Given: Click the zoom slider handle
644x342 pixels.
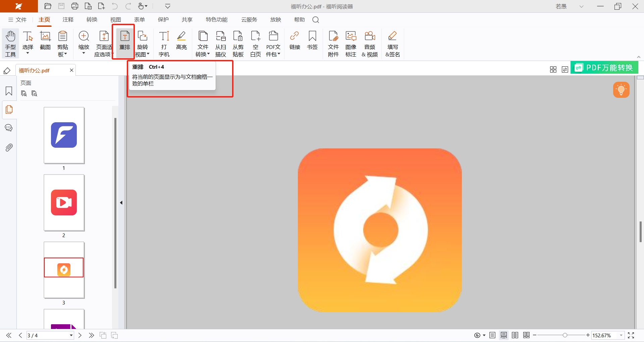Looking at the screenshot, I should click(x=565, y=335).
